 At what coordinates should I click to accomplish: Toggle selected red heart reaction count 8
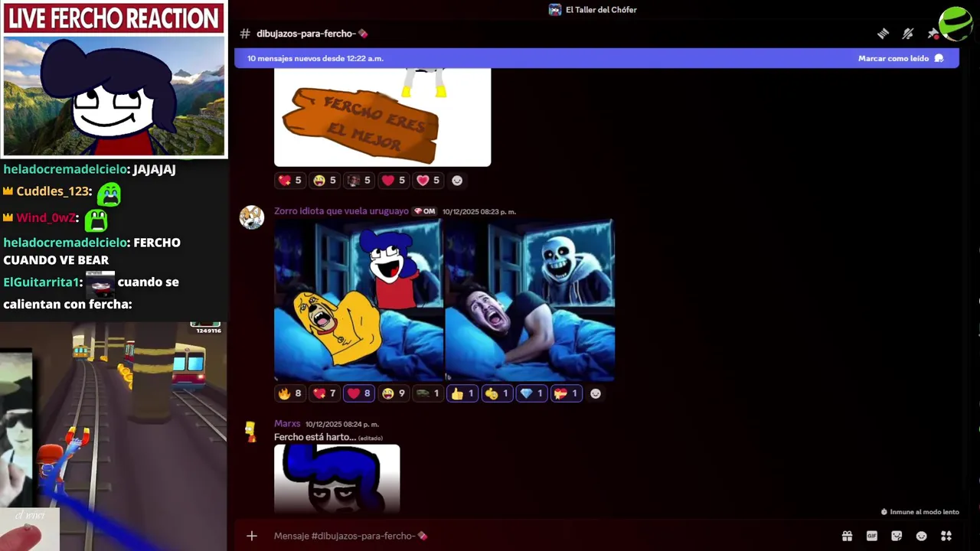359,393
